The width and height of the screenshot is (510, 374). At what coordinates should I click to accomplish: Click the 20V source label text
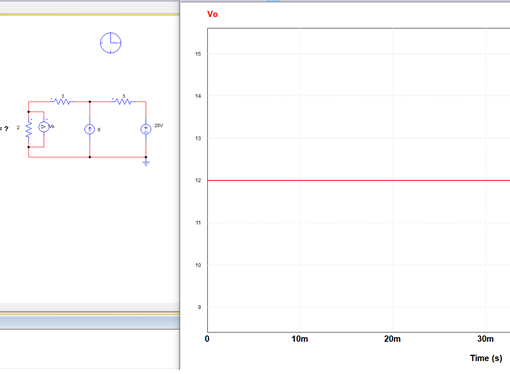(159, 126)
